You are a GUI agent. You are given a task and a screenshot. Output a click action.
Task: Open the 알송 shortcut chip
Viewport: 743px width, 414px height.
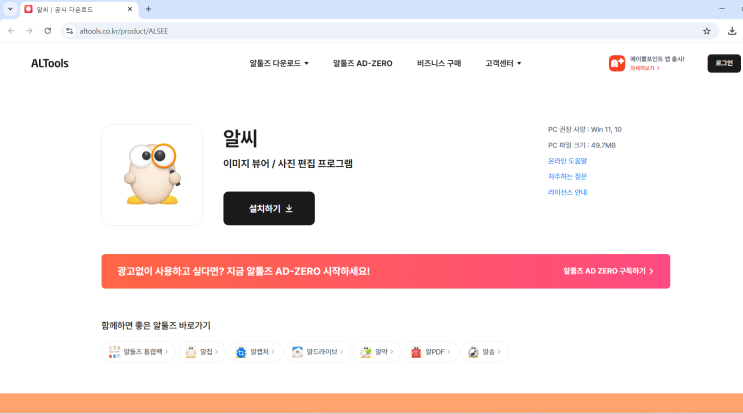pyautogui.click(x=484, y=352)
